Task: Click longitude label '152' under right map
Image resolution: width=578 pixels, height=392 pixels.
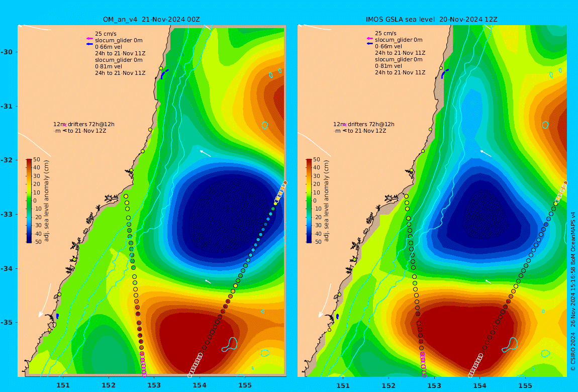Action: click(x=389, y=385)
